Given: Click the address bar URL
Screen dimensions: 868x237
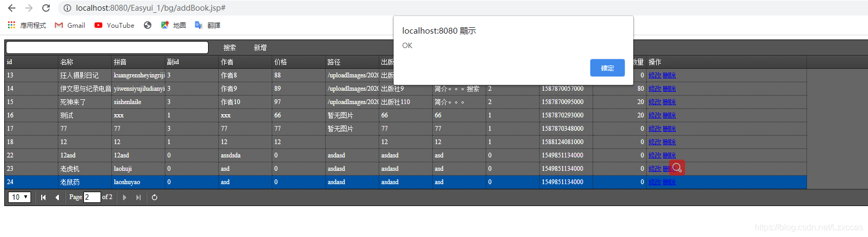Looking at the screenshot, I should (150, 8).
